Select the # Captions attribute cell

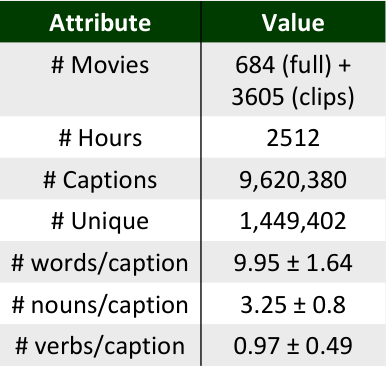pos(100,179)
